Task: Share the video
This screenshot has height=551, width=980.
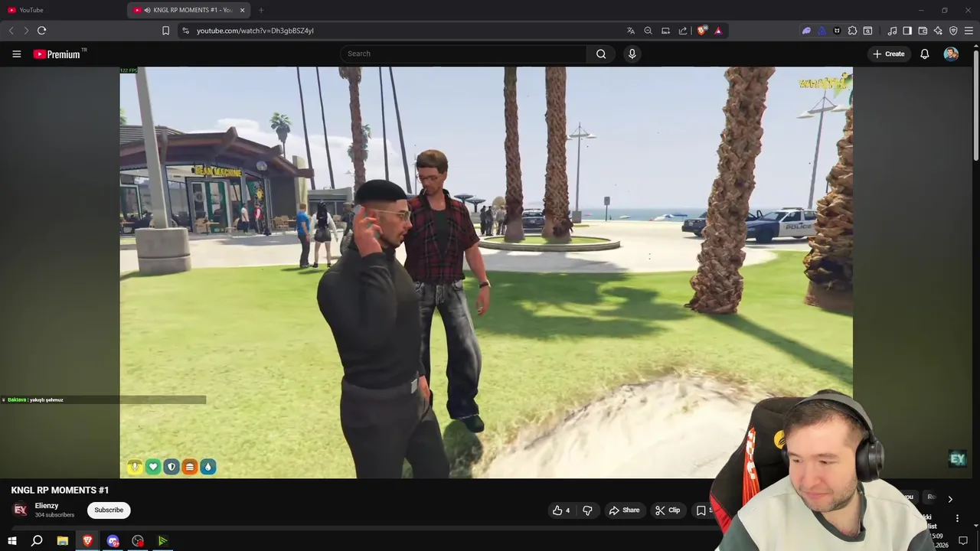Action: 624,510
